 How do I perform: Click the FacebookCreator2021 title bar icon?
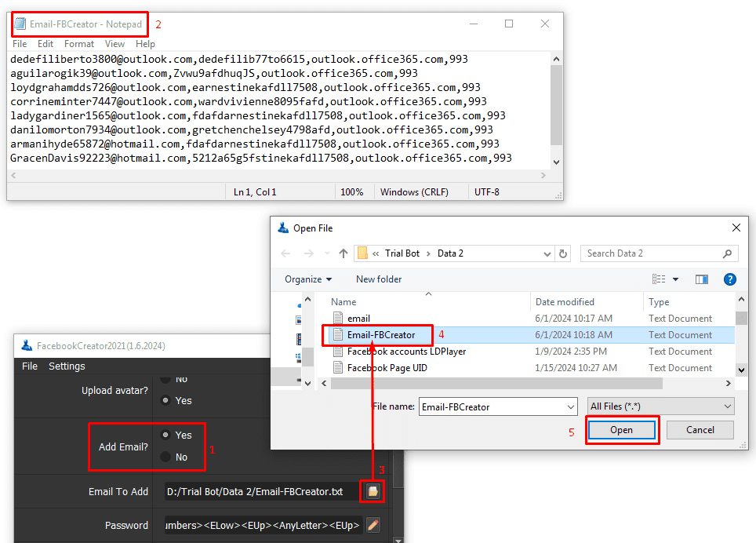pyautogui.click(x=27, y=345)
